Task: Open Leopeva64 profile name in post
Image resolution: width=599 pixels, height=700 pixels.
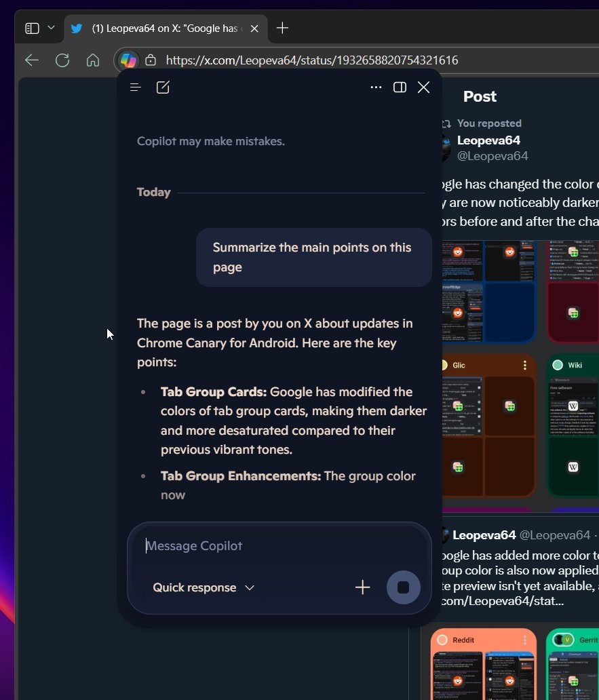Action: point(488,140)
